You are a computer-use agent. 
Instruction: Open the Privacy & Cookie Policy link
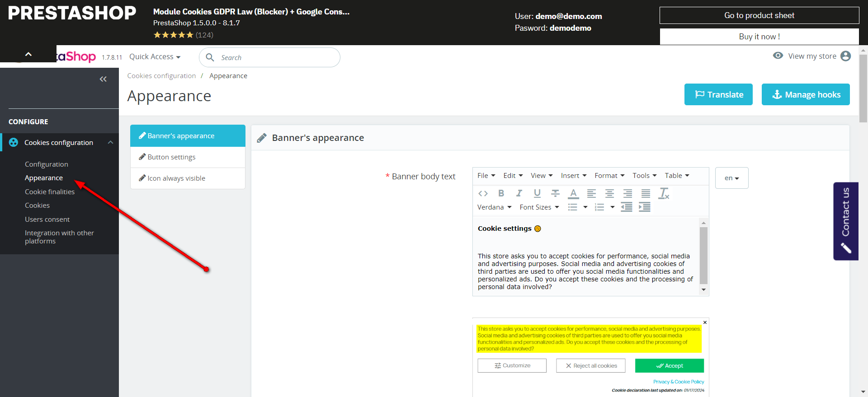click(679, 382)
